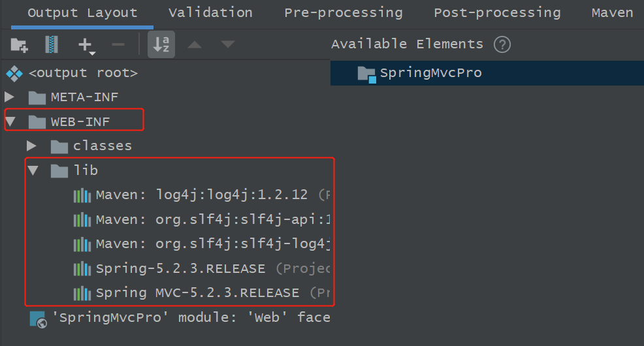Click the Move Down arrow icon
This screenshot has height=346, width=644.
click(228, 44)
